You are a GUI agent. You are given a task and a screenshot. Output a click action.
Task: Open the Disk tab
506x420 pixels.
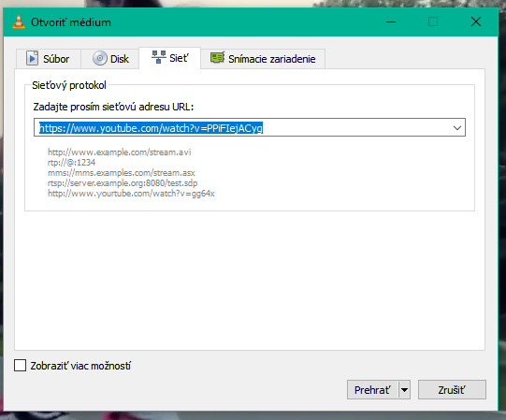(110, 59)
